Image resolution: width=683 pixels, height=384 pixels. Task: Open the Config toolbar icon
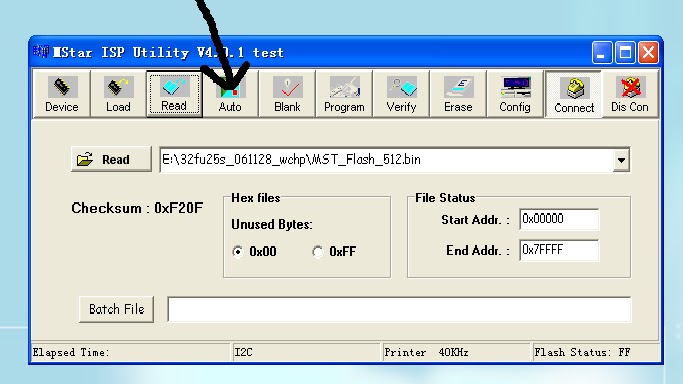tap(515, 94)
